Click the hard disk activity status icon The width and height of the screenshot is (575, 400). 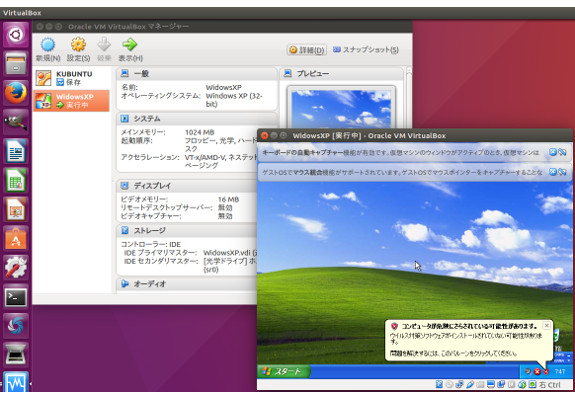tap(439, 384)
